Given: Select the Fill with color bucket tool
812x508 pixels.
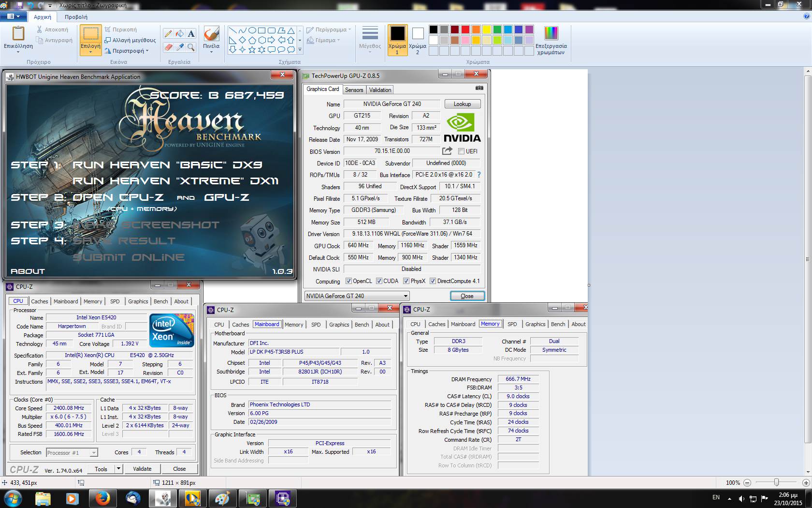Looking at the screenshot, I should pos(180,33).
